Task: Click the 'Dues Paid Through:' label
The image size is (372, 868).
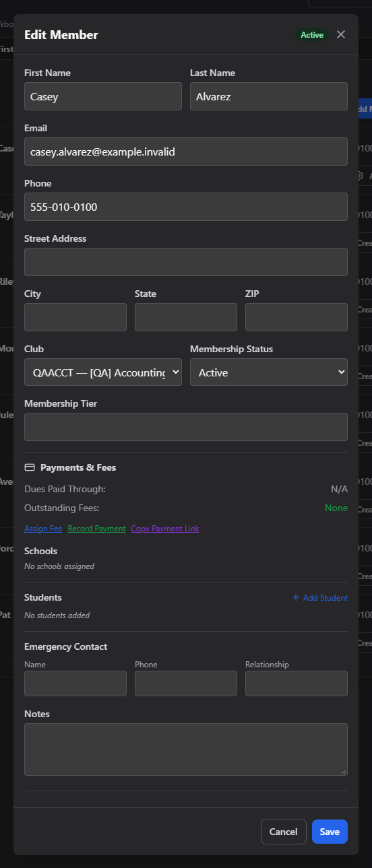Action: tap(65, 489)
